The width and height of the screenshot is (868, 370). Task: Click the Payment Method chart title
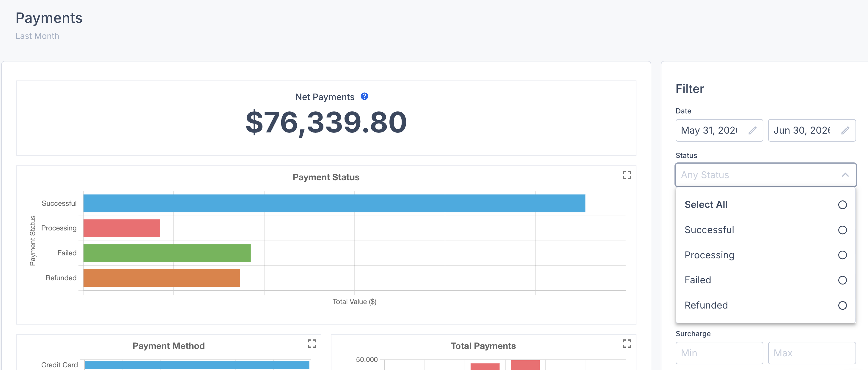point(169,346)
